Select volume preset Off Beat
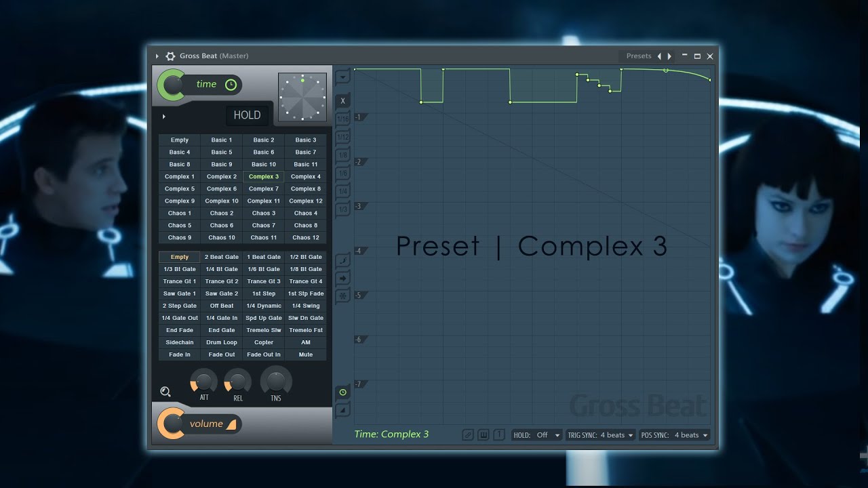The image size is (868, 488). tap(222, 306)
